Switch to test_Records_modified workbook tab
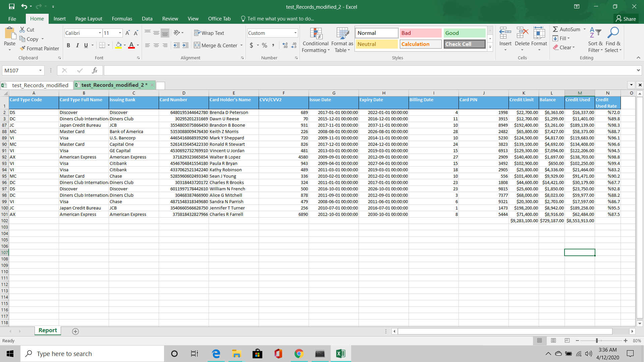The image size is (644, 362). (40, 85)
